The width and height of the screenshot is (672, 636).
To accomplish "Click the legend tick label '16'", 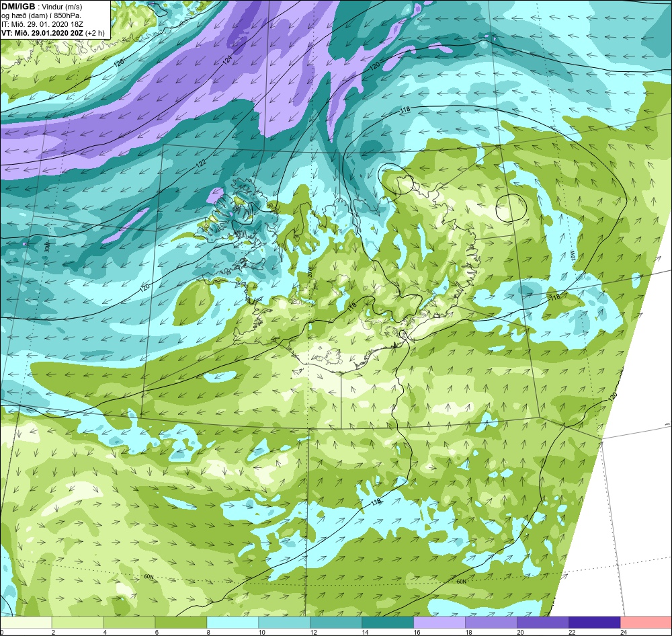I will click(417, 632).
